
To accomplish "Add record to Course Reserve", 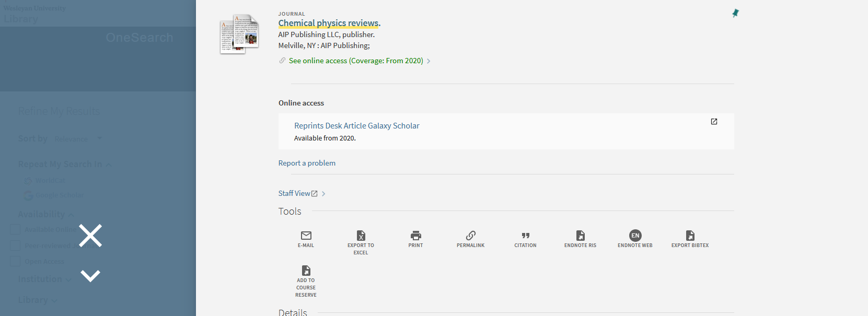I will click(x=306, y=271).
